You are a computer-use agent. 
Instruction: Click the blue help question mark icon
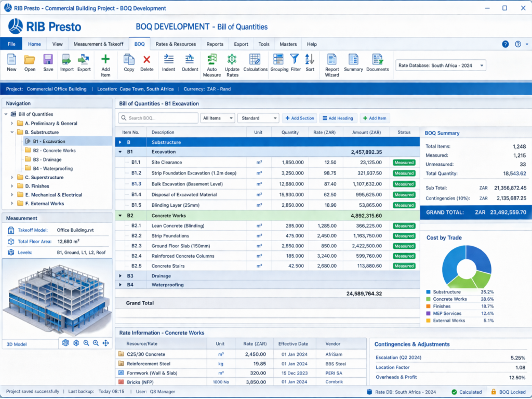click(x=505, y=44)
